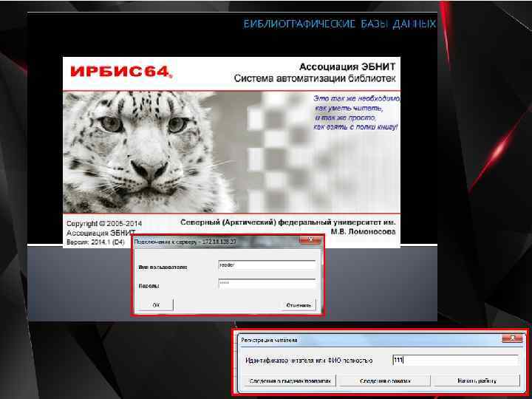
Task: Focus the password field in the login dialog
Action: [267, 284]
